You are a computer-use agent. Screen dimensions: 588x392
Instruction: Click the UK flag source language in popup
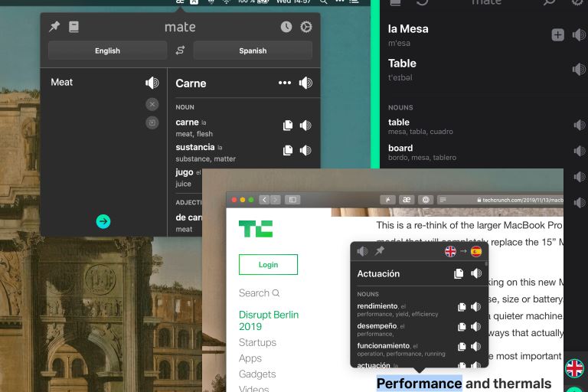450,251
